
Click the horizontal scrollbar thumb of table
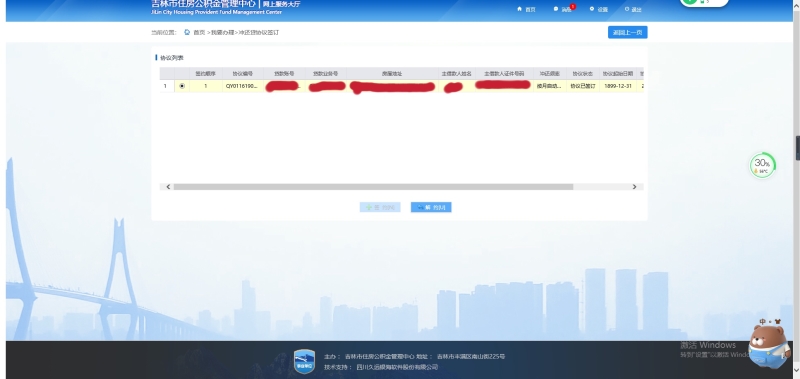373,187
